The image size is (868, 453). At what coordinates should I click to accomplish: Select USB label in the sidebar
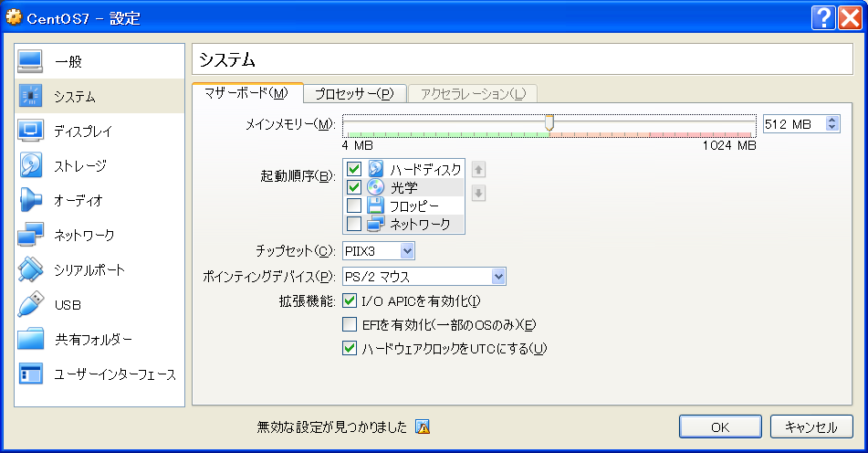[x=68, y=304]
